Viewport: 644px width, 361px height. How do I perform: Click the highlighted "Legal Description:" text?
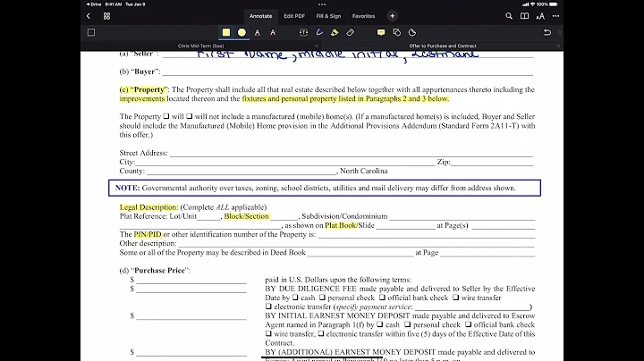click(x=148, y=207)
